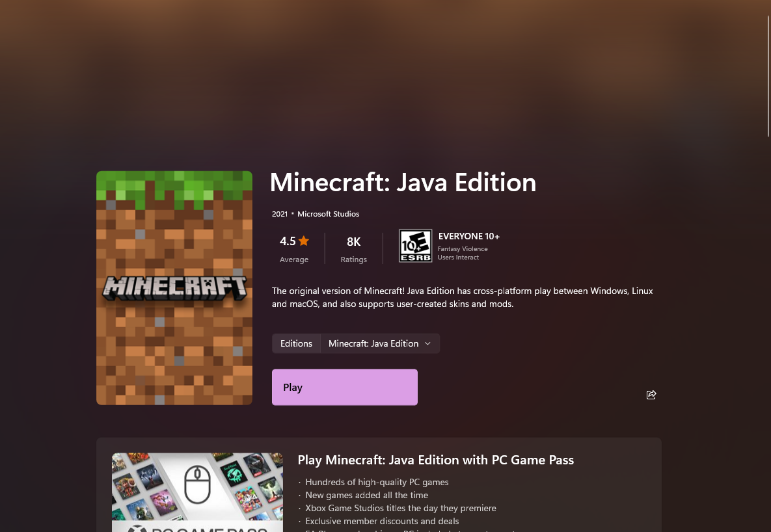Viewport: 771px width, 532px height.
Task: Click 'Xbox Game Studios titles the day they premiere'
Action: click(x=400, y=508)
